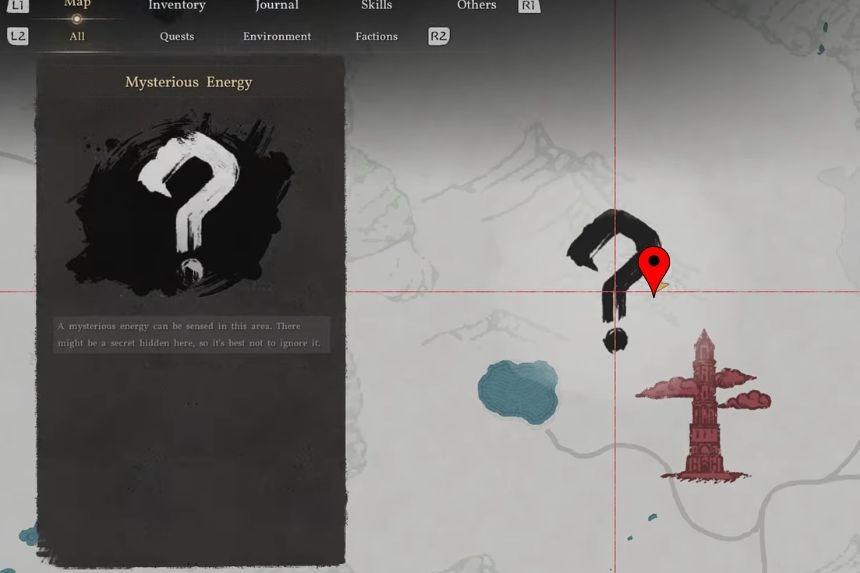Click the blue lake on the map
Screen dimensions: 860x573
click(x=517, y=392)
